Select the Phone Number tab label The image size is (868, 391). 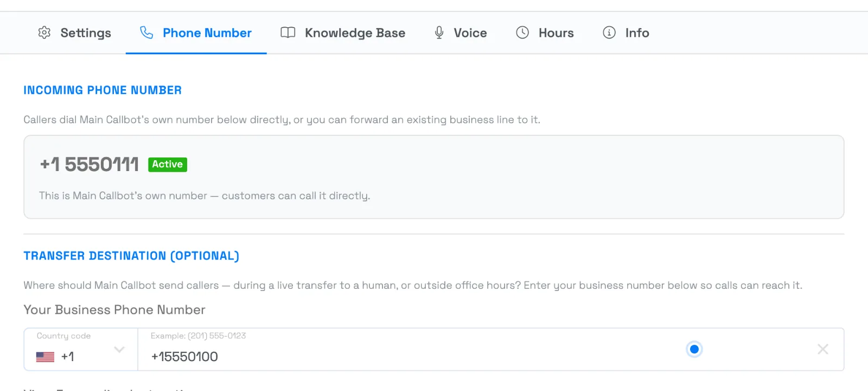pos(207,33)
